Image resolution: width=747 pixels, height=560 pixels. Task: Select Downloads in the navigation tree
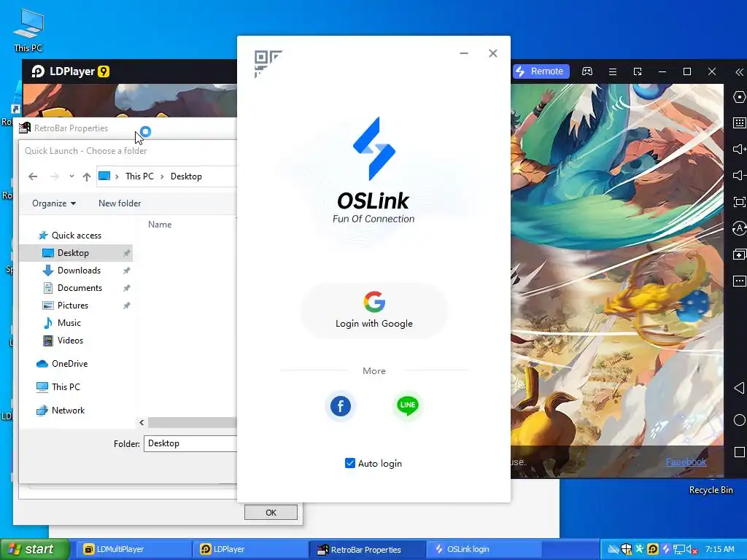(79, 271)
